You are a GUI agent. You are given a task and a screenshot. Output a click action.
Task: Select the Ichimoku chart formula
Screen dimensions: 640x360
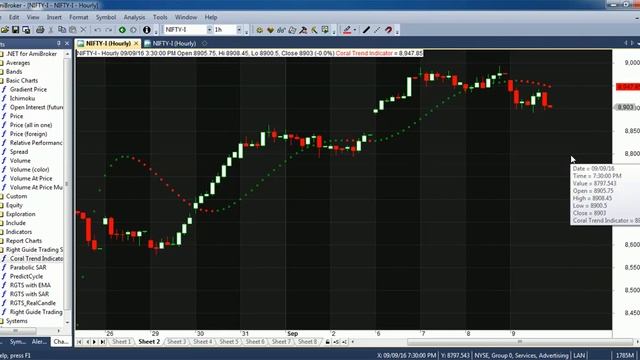pyautogui.click(x=22, y=98)
